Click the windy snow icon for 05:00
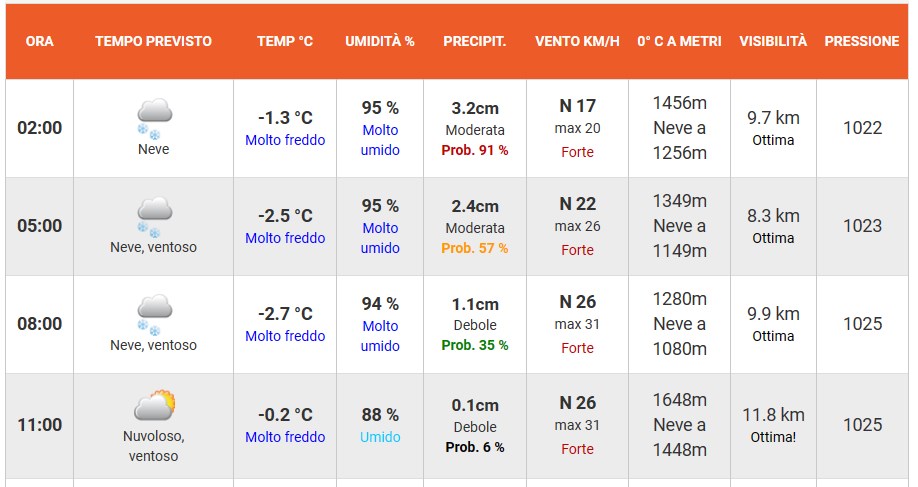 pyautogui.click(x=154, y=214)
